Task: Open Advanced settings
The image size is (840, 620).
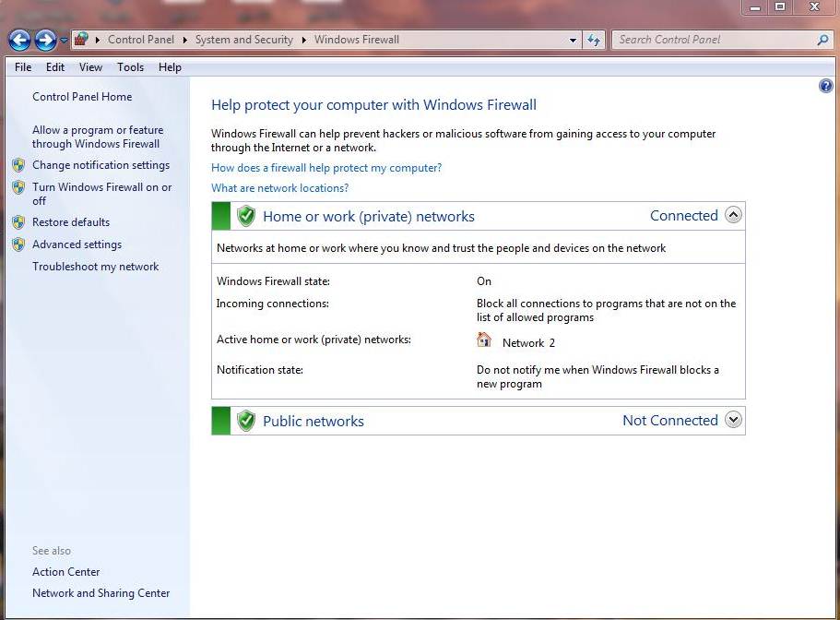Action: [x=77, y=244]
